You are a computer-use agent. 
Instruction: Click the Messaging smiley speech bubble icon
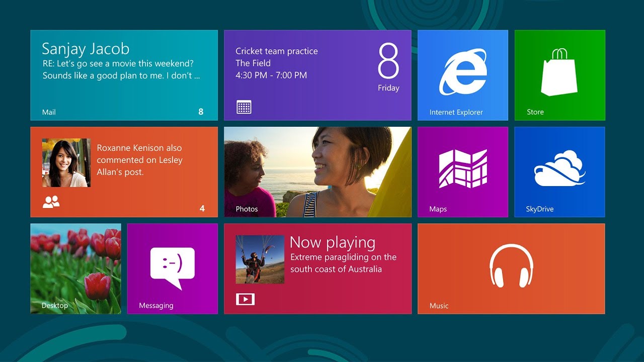[x=173, y=268]
